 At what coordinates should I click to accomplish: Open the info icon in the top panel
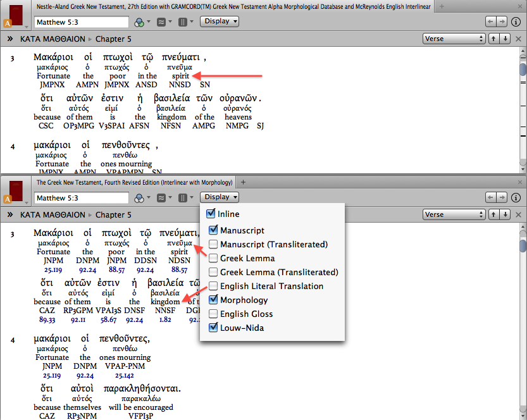[x=516, y=22]
